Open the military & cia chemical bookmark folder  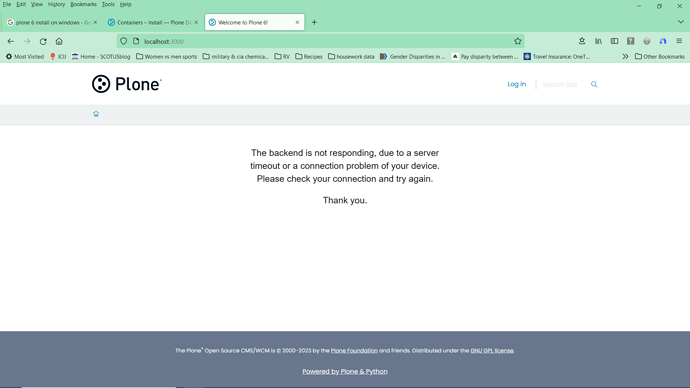pos(235,56)
